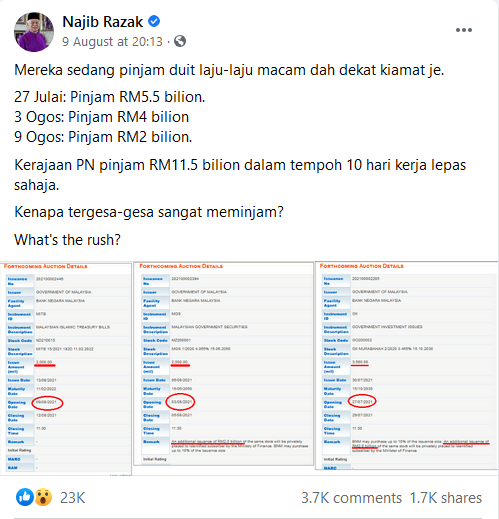This screenshot has width=499, height=519.
Task: Click the Wow reaction emoji icon
Action: coord(44,497)
